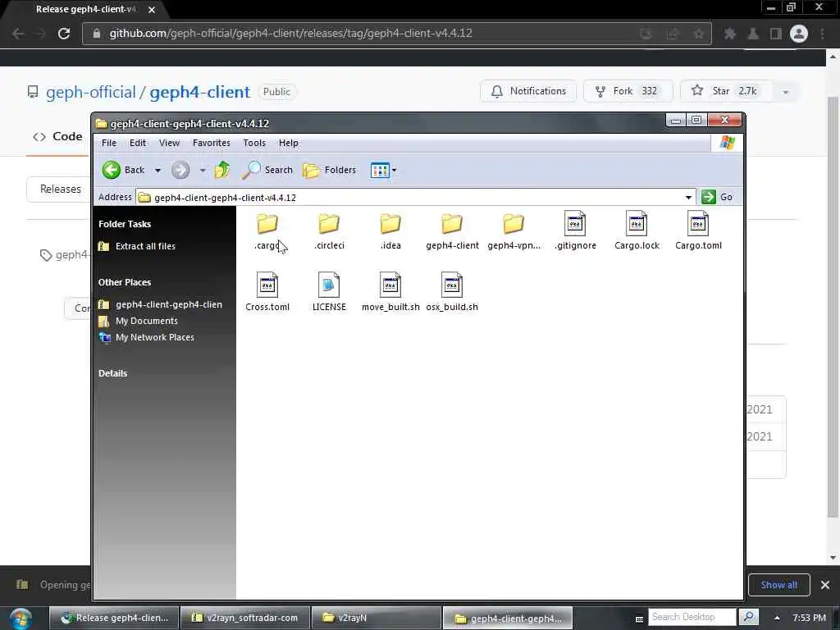Open the Help menu
The height and width of the screenshot is (630, 840).
288,143
